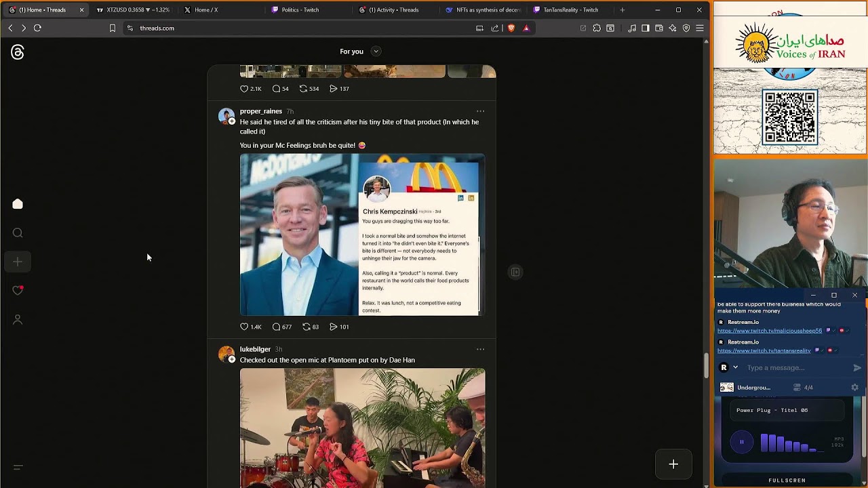Open the More menu at sidebar bottom
Image resolution: width=868 pixels, height=488 pixels.
point(18,467)
